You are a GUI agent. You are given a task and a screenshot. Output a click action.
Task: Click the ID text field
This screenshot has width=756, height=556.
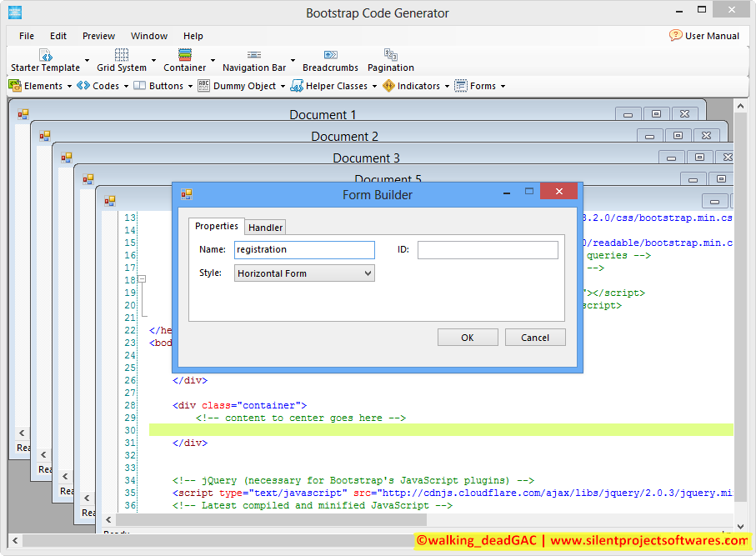[x=488, y=250]
